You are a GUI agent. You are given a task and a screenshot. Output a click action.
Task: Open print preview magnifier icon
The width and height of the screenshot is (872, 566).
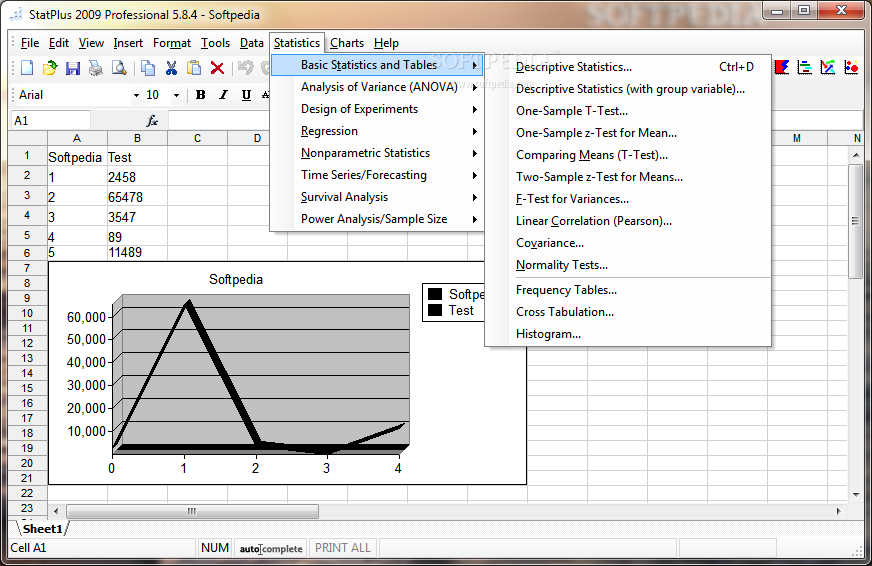point(118,68)
